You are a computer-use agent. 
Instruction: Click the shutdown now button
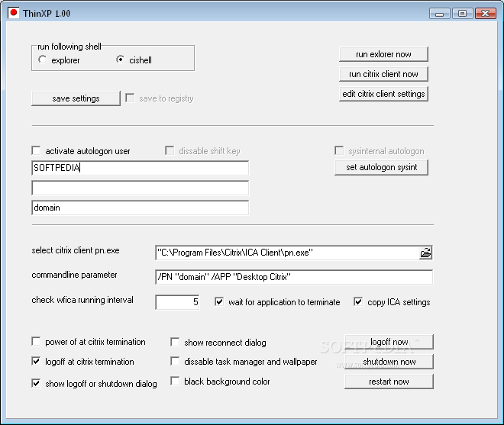(x=389, y=362)
